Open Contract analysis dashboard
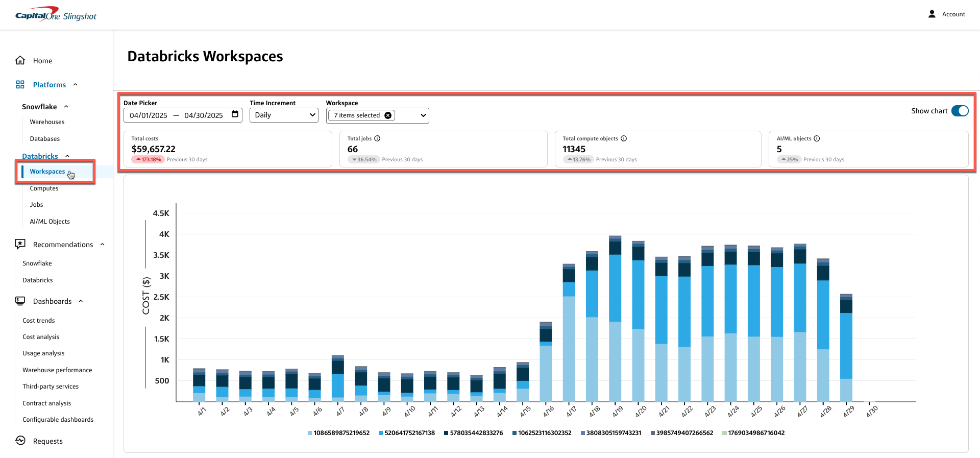Screen dimensions: 980x458 pyautogui.click(x=46, y=403)
